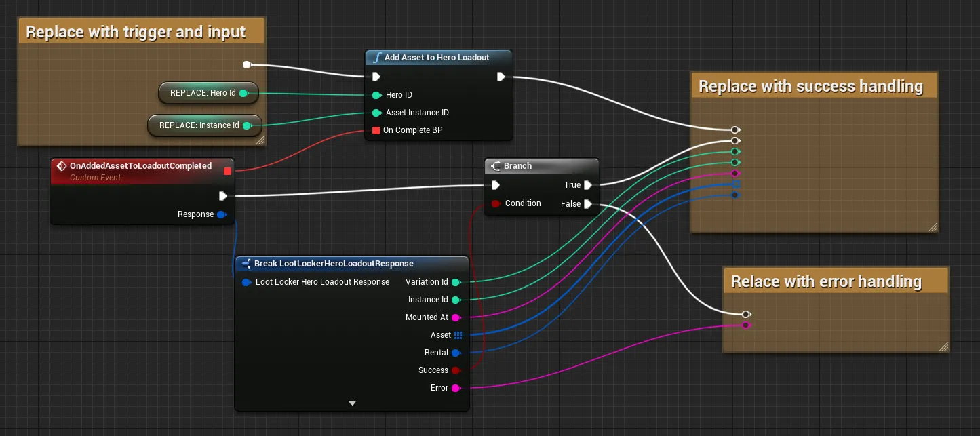Click the trigger comment box resize handle
This screenshot has height=436, width=980.
(x=260, y=141)
